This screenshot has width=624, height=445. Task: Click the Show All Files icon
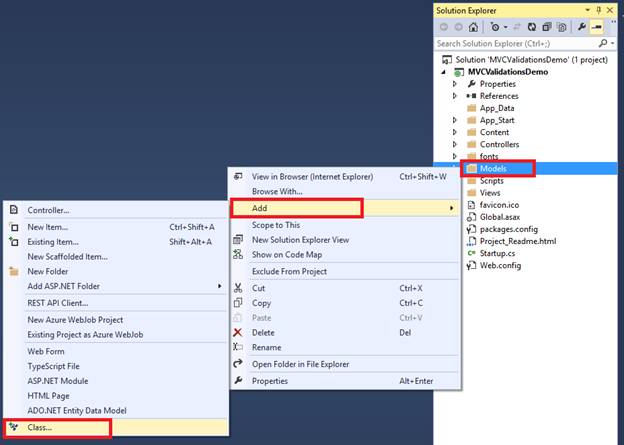coord(562,27)
